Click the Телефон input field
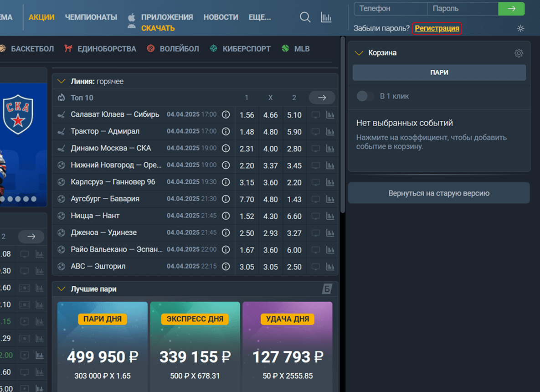 [x=391, y=9]
